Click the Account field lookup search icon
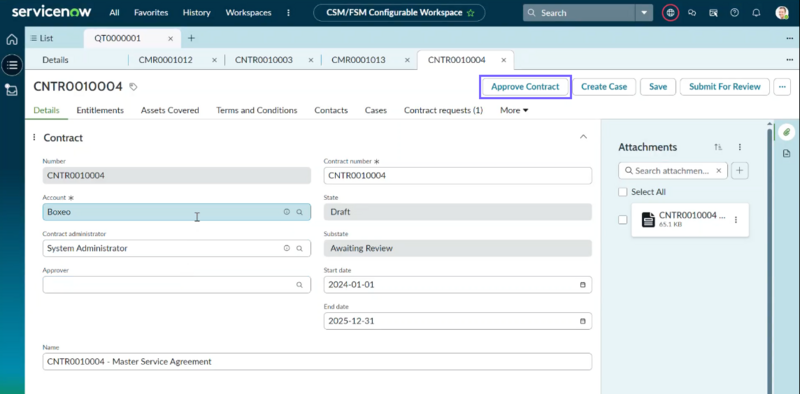 pos(300,212)
